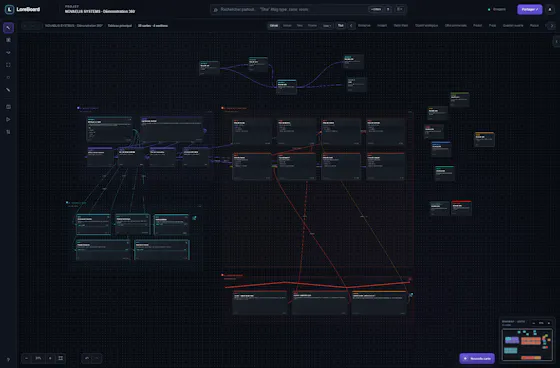Toggle the Risque tag filter
Screen dimensions: 560x368
click(x=534, y=26)
